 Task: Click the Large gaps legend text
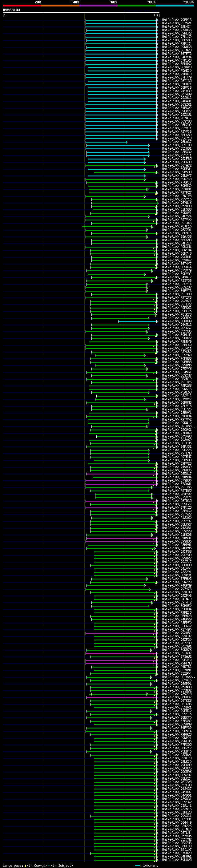38,865
